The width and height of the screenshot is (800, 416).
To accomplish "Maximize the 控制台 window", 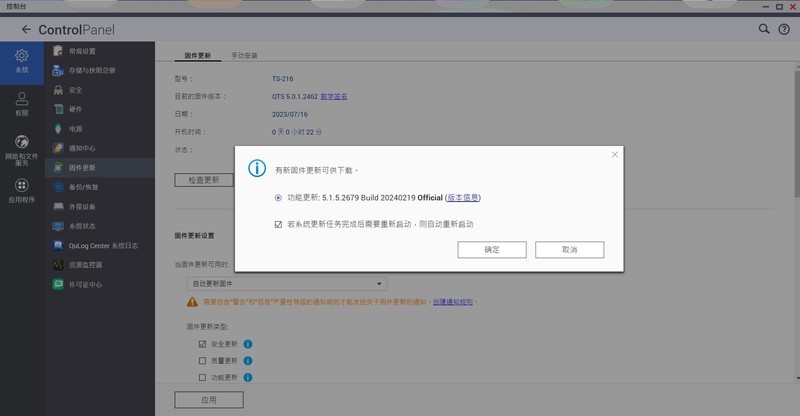I will [x=779, y=7].
